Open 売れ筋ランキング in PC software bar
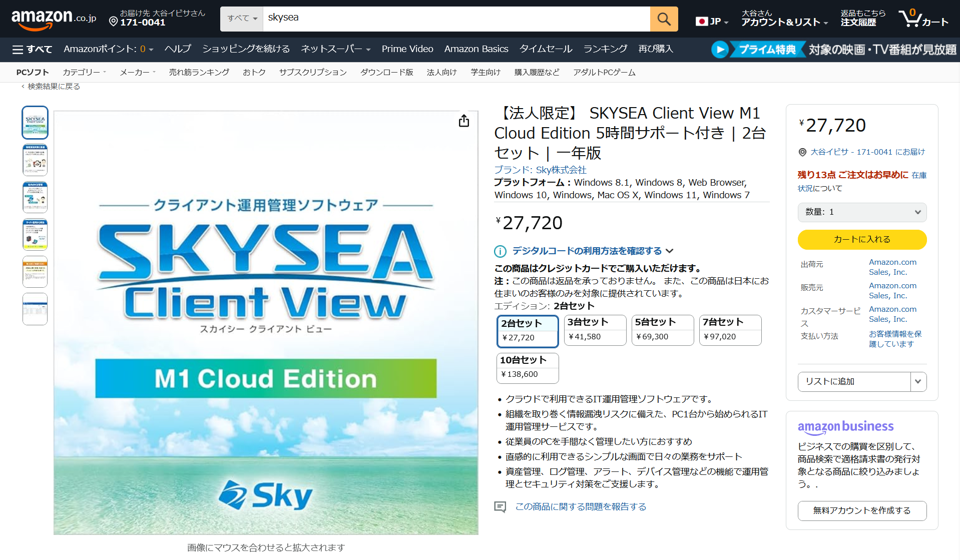 click(x=199, y=73)
